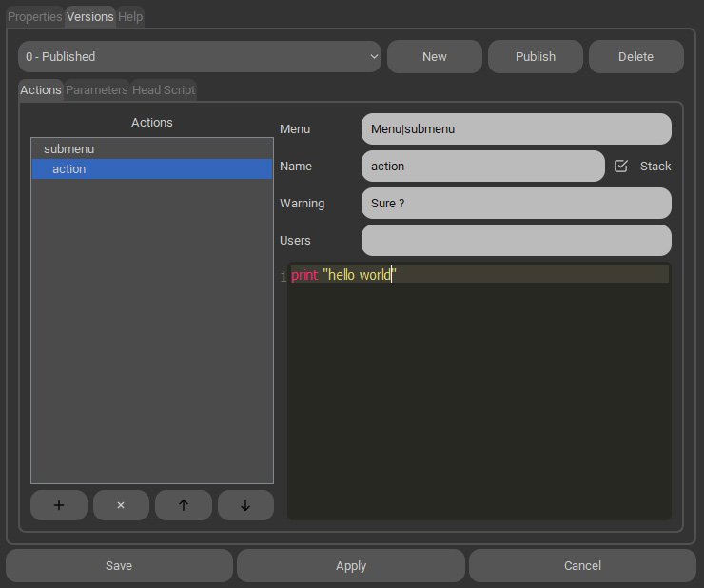704x588 pixels.
Task: Open the Head Script tab
Action: [164, 90]
